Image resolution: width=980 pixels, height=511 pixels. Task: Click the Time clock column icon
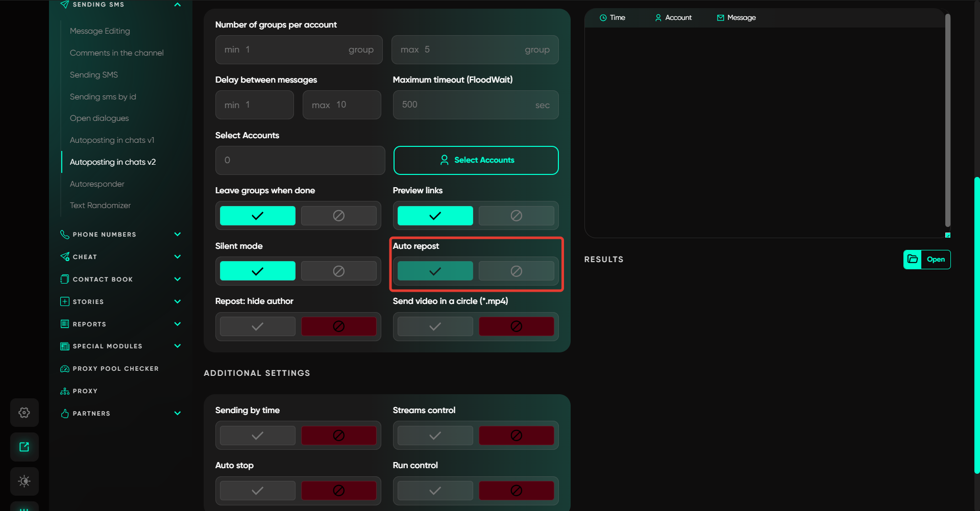pos(603,18)
